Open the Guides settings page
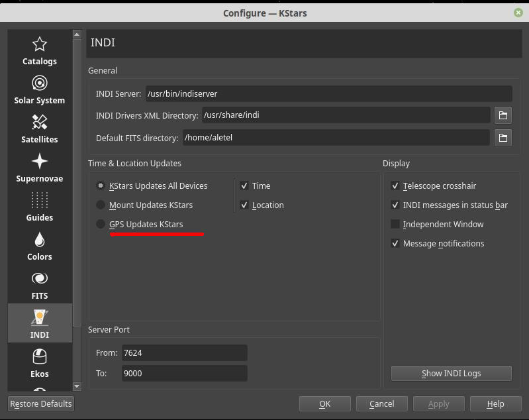Image resolution: width=529 pixels, height=420 pixels. click(40, 207)
